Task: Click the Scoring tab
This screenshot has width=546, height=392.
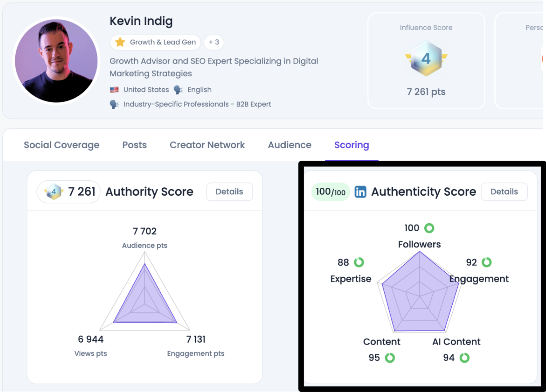Action: 351,145
